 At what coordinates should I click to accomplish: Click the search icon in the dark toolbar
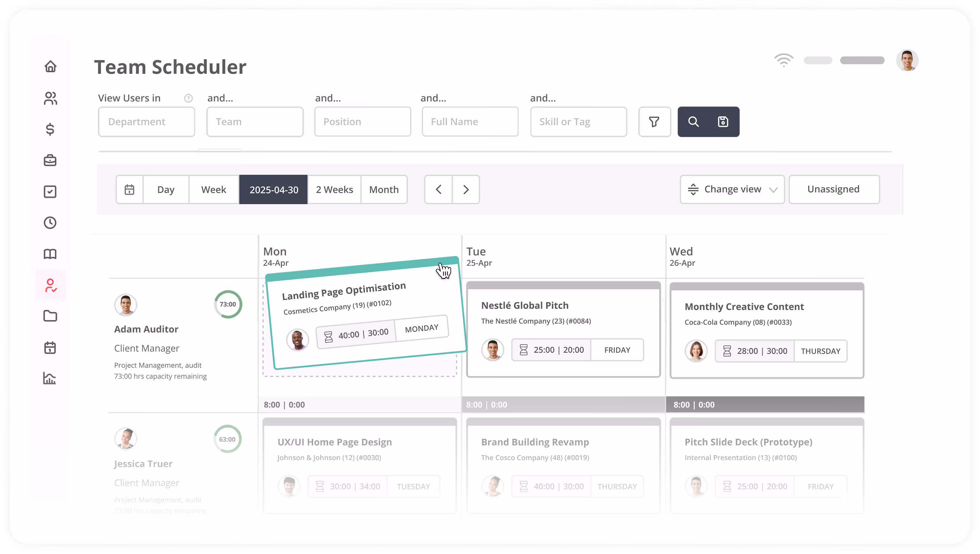click(x=693, y=122)
